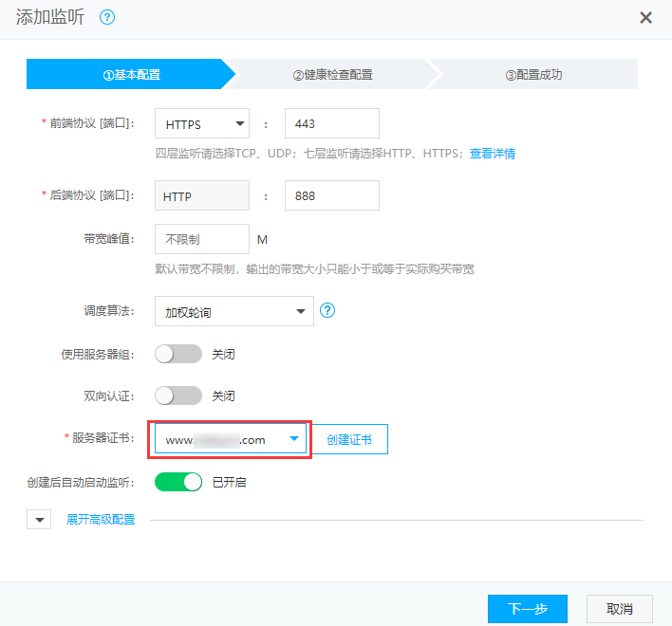Toggle the 使用服务器组 switch

tap(178, 354)
